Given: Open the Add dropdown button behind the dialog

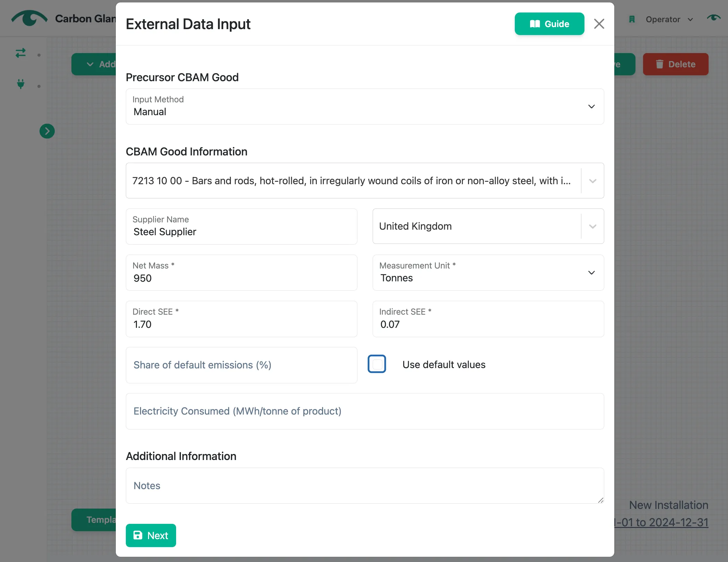Looking at the screenshot, I should (94, 64).
